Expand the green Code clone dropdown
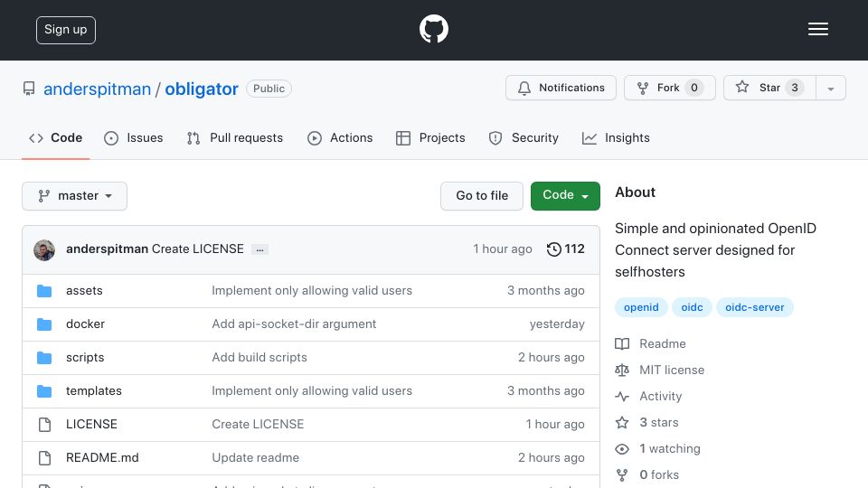The height and width of the screenshot is (488, 868). click(x=565, y=196)
